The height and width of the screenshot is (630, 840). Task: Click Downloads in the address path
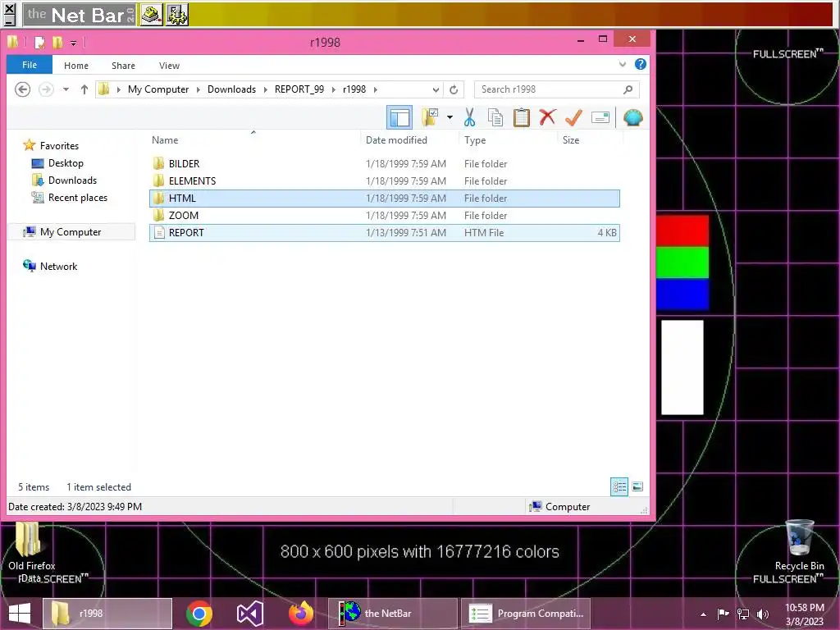tap(231, 89)
